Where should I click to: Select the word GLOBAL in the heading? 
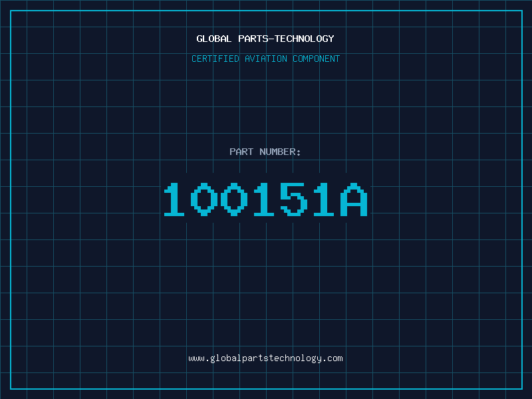[213, 39]
